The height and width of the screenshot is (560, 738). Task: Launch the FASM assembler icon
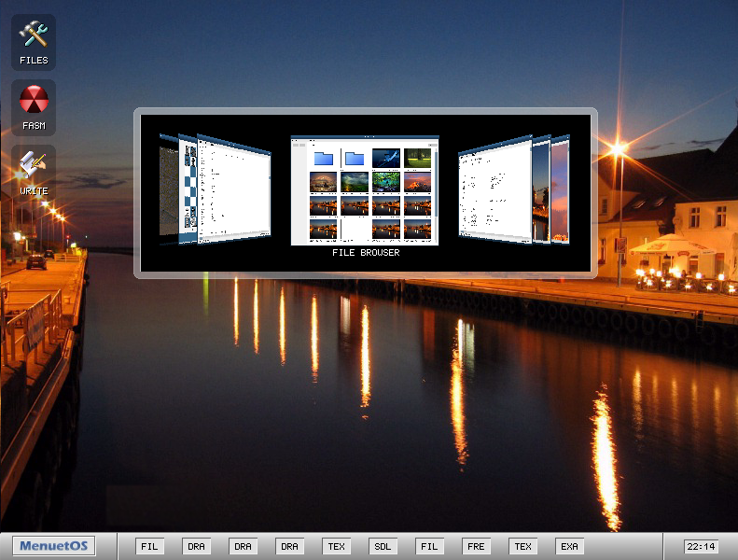(34, 107)
